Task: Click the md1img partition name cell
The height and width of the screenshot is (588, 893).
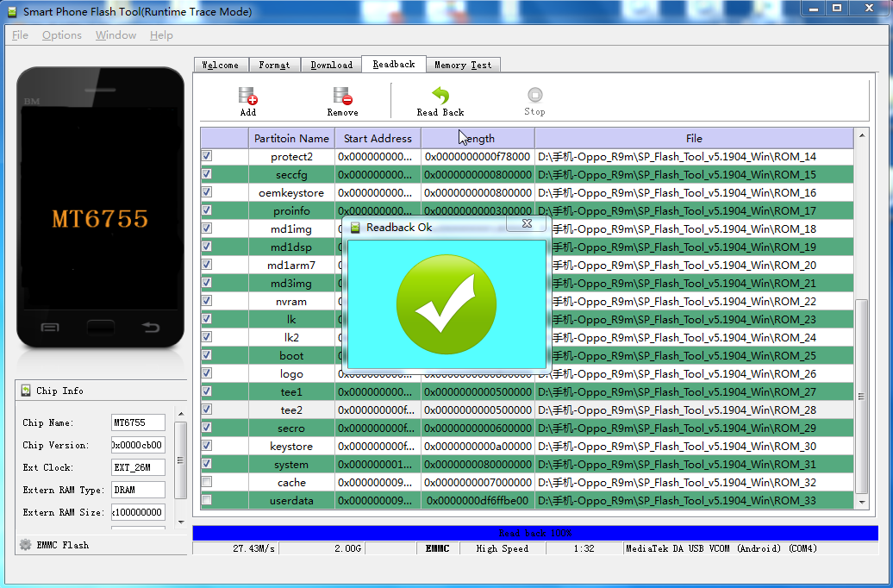Action: click(291, 229)
